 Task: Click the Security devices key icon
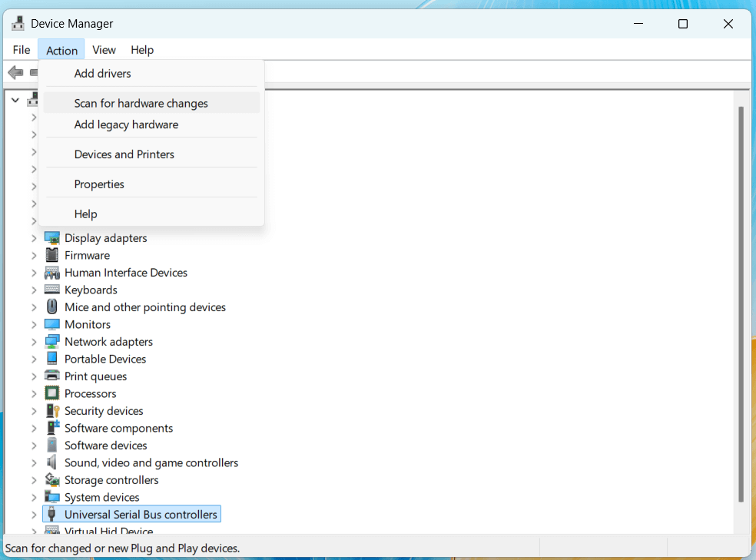51,410
